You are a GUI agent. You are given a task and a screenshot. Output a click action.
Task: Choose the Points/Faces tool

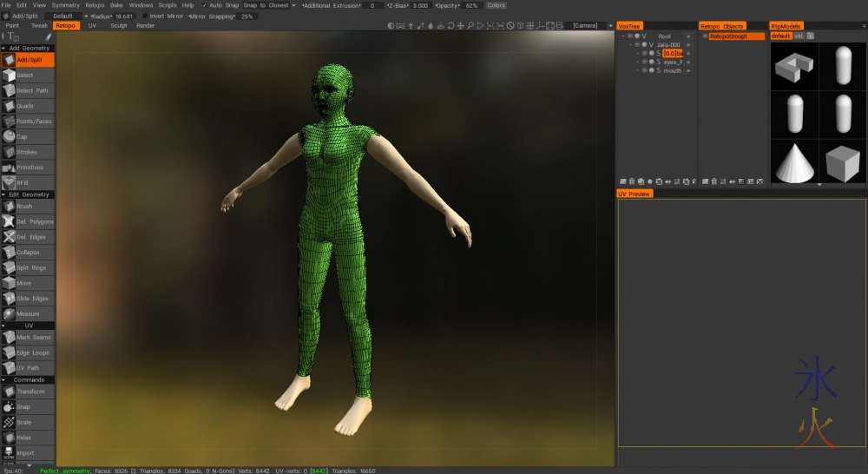click(x=33, y=122)
